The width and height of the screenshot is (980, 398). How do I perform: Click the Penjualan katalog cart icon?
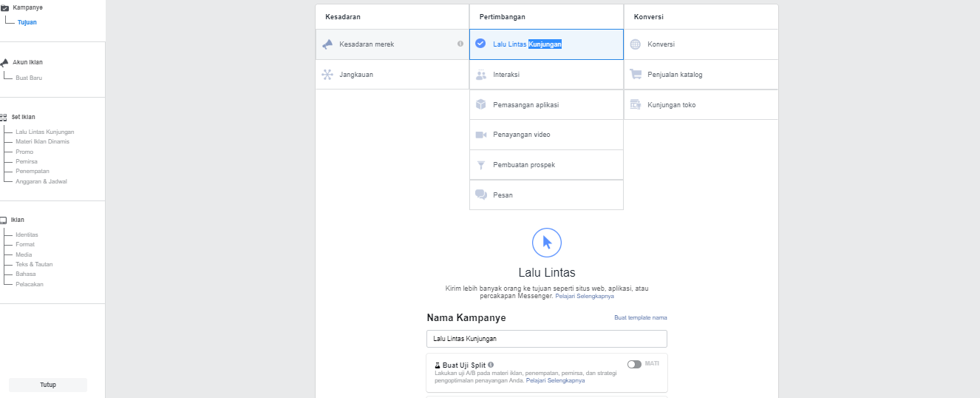click(x=636, y=75)
